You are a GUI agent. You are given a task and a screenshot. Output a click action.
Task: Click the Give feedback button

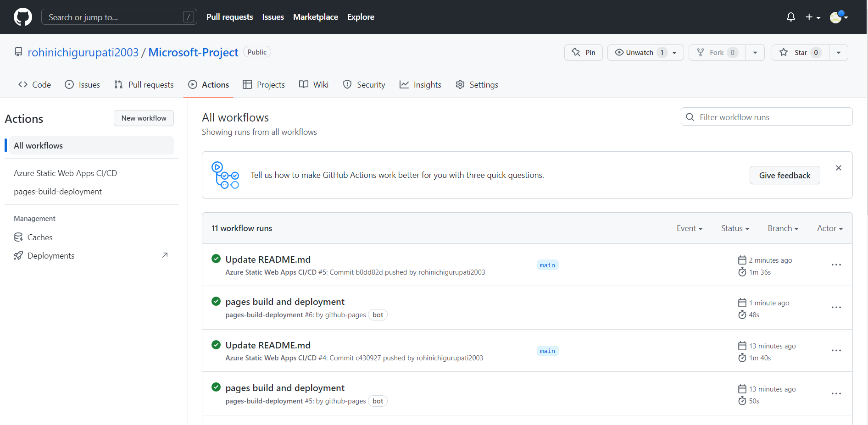coord(785,175)
